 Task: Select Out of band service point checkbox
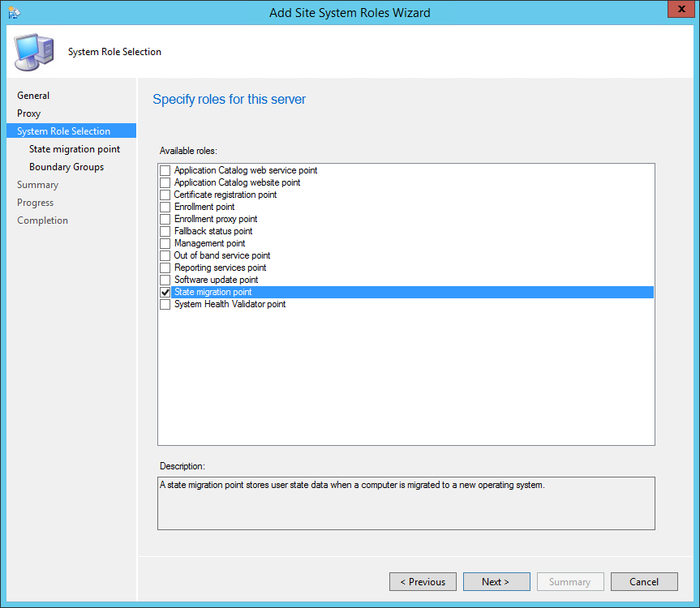(x=165, y=255)
